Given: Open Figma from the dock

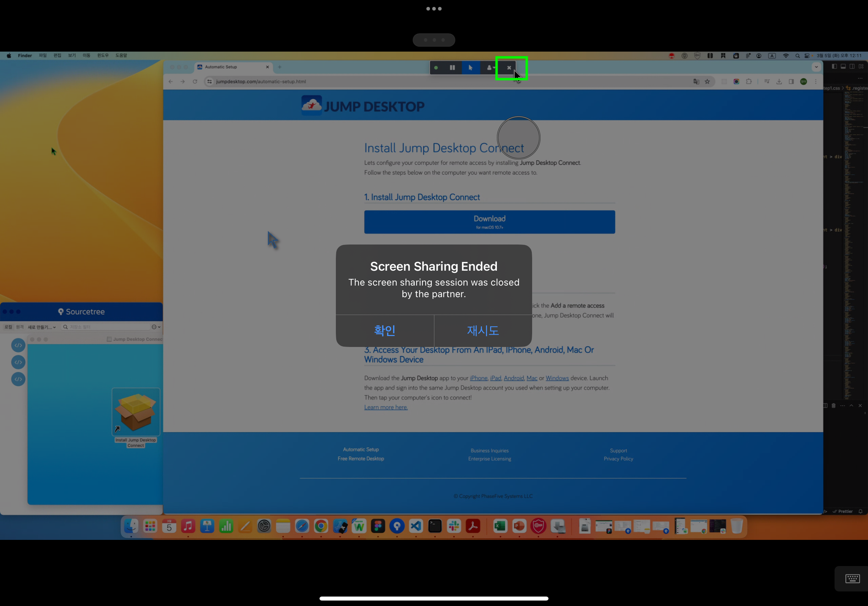Looking at the screenshot, I should click(x=378, y=526).
